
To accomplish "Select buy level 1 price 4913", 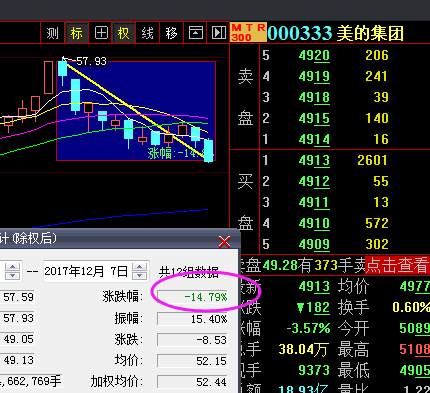I will point(314,160).
